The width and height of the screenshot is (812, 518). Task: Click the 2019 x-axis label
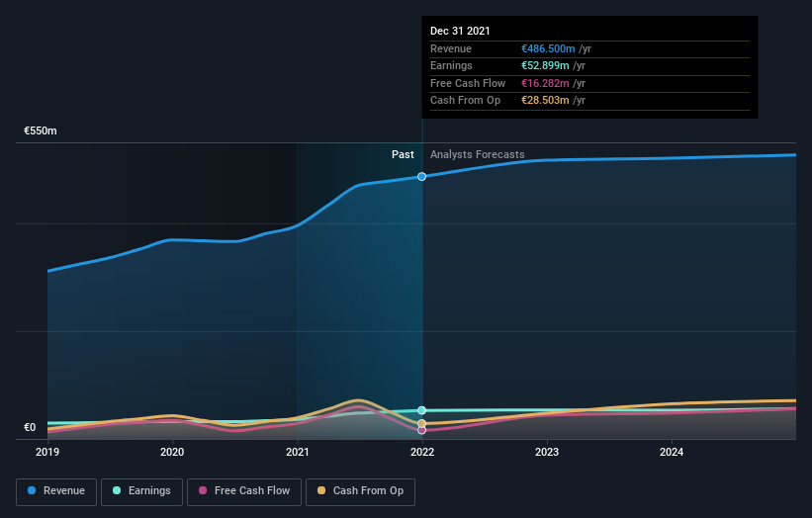[x=47, y=453]
